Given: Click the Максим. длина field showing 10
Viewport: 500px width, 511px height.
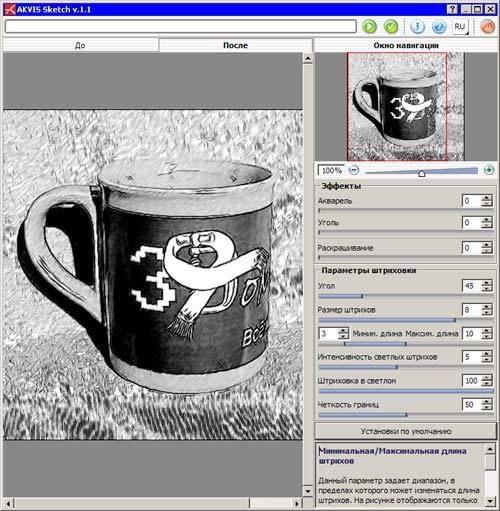Looking at the screenshot, I should pyautogui.click(x=471, y=333).
